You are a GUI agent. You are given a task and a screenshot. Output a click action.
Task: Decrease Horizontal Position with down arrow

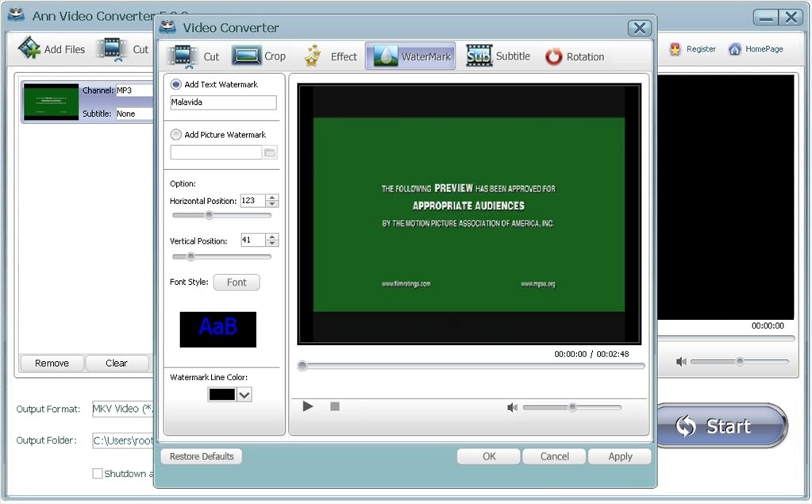(272, 204)
